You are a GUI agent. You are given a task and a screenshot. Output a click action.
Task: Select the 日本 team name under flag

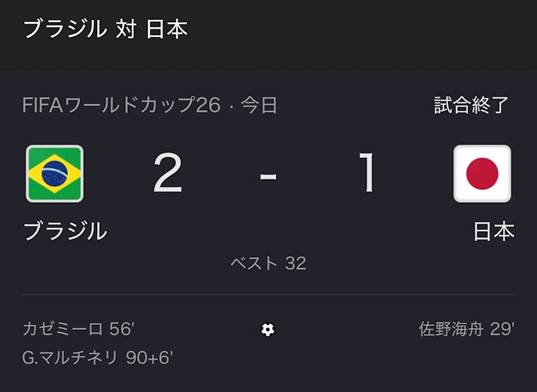click(x=494, y=231)
